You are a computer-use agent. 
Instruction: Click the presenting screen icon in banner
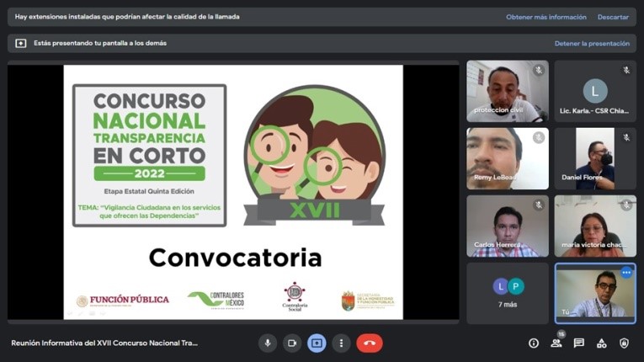click(x=20, y=43)
